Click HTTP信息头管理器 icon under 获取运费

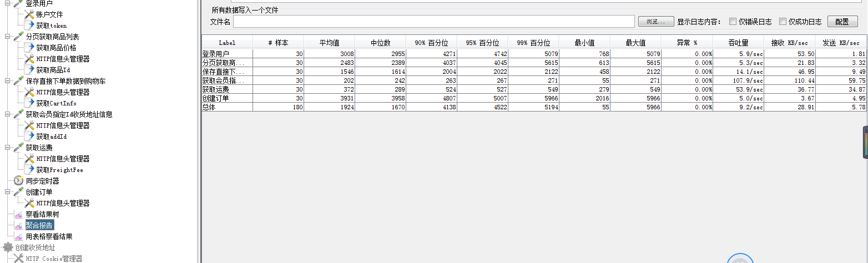[x=29, y=159]
